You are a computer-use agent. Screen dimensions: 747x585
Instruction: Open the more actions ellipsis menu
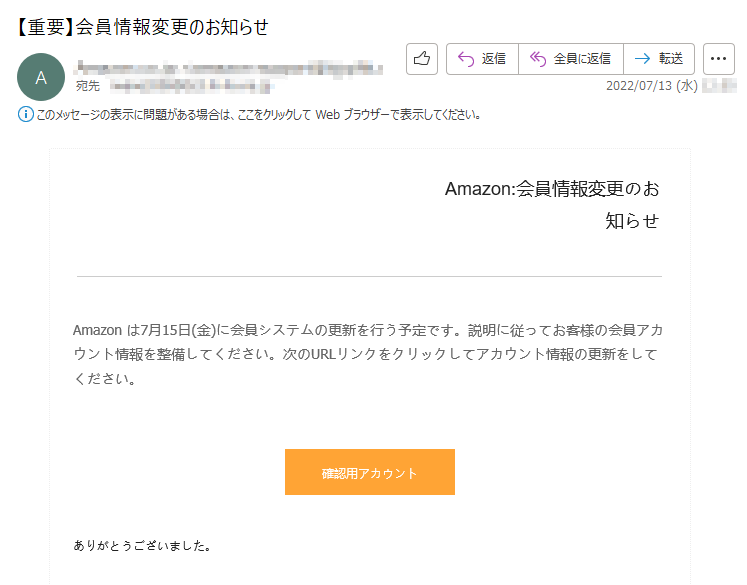[x=719, y=59]
